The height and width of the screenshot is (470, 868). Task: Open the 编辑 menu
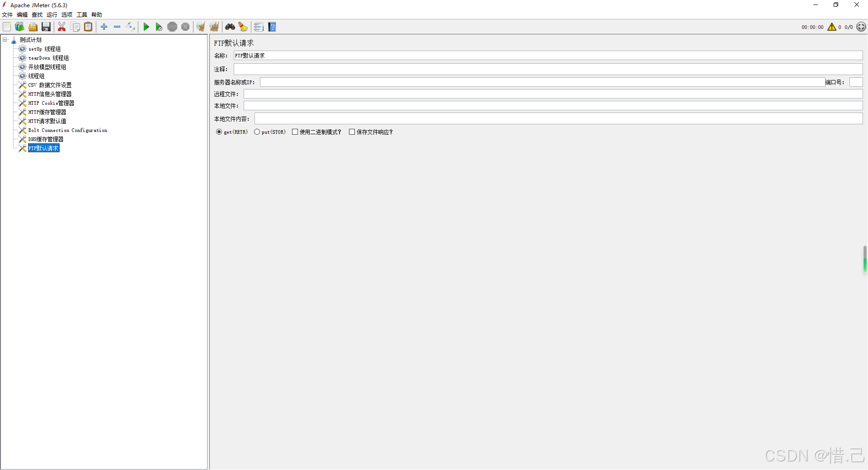[22, 15]
